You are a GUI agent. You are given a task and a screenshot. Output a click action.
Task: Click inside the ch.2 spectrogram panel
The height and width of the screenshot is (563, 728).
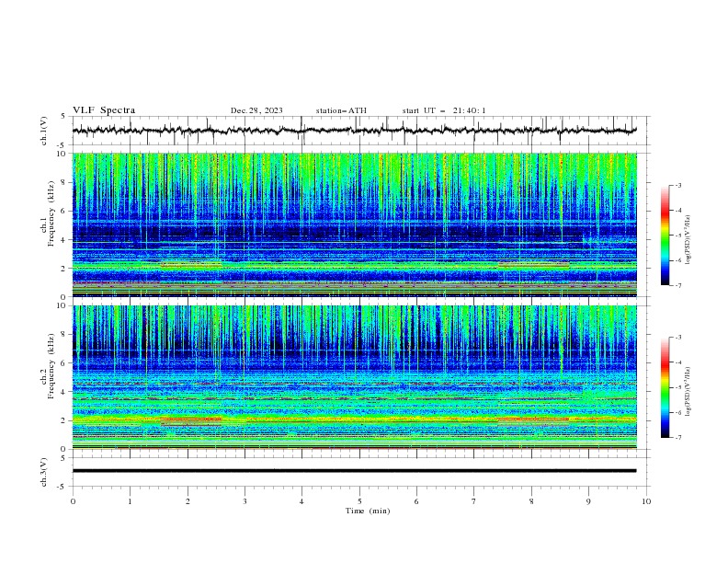click(355, 377)
